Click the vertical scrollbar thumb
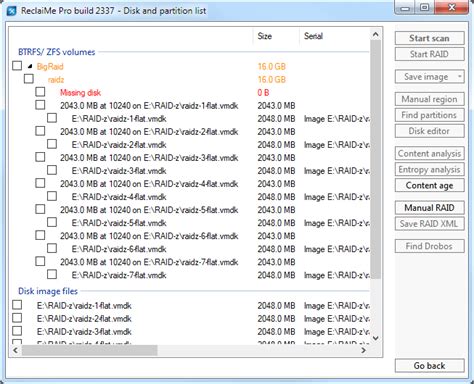 coord(375,159)
